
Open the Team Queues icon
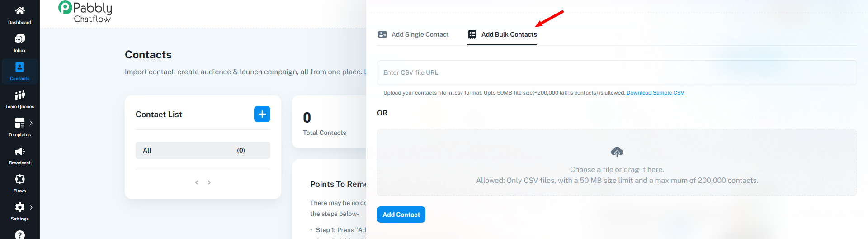19,95
